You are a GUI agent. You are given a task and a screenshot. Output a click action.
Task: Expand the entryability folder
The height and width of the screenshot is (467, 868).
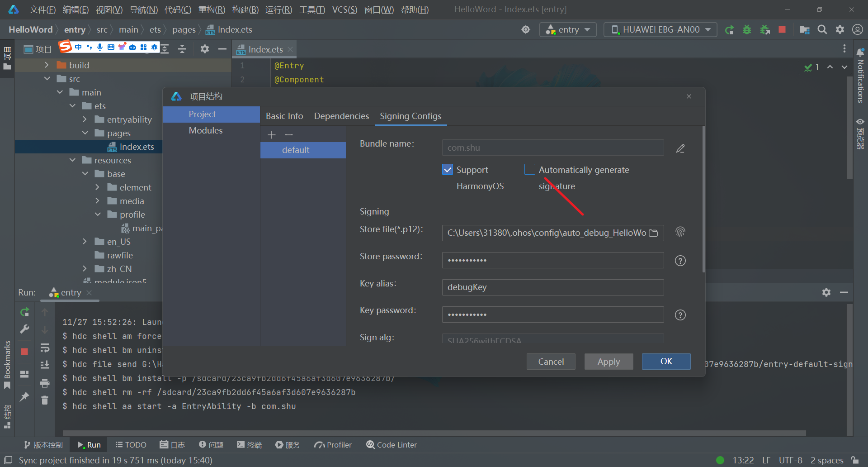[85, 119]
